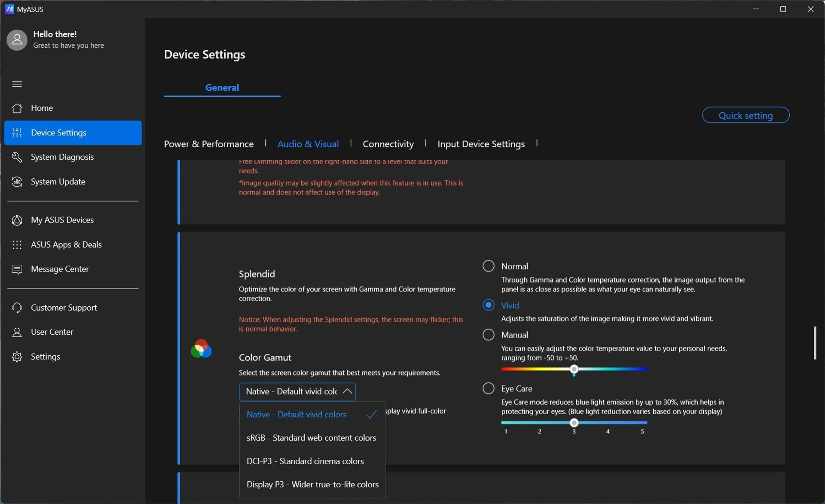Open User Center page
The width and height of the screenshot is (825, 504).
73,332
